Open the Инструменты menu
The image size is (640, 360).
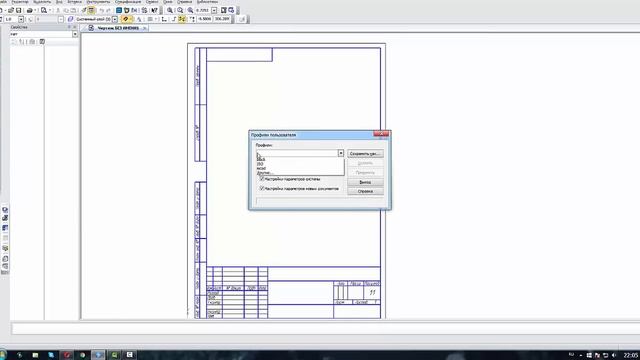click(98, 2)
